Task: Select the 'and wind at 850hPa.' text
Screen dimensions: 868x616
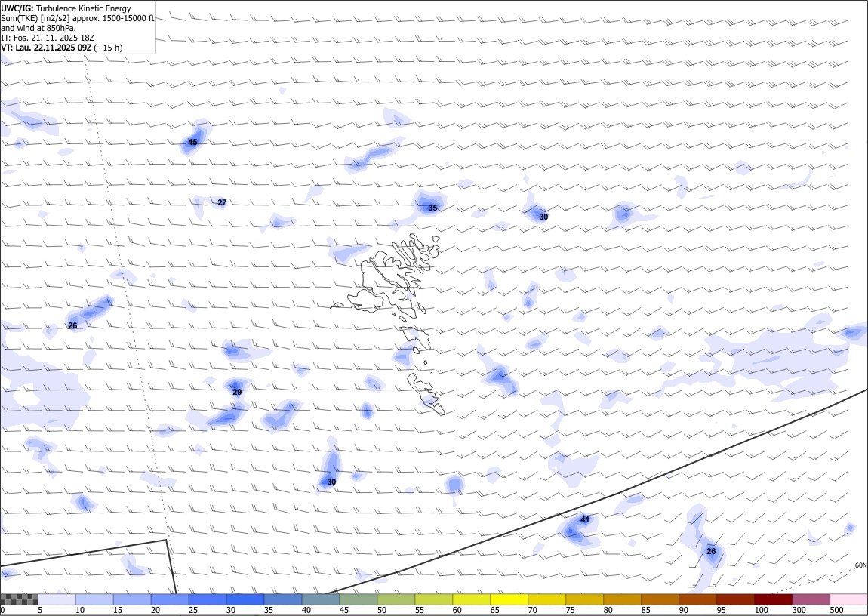Action: (x=38, y=28)
